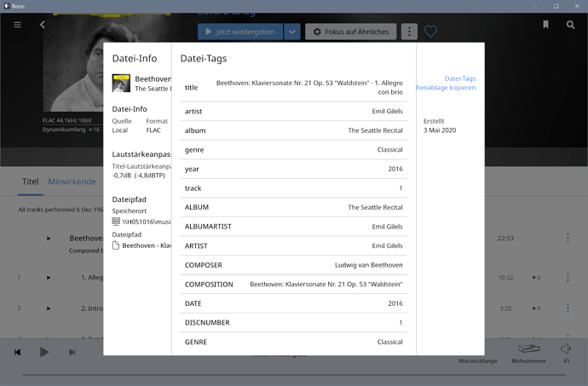Image resolution: width=588 pixels, height=386 pixels.
Task: Click the play count of the 10:32 track
Action: 536,278
